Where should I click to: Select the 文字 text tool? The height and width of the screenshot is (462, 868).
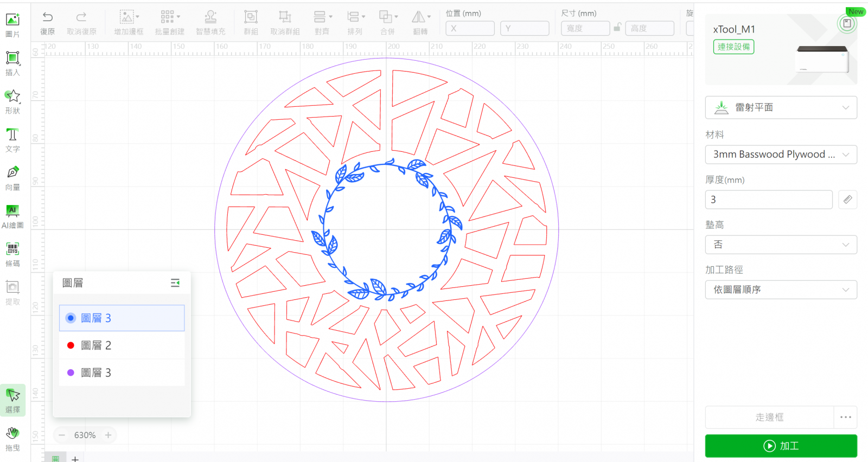click(12, 139)
